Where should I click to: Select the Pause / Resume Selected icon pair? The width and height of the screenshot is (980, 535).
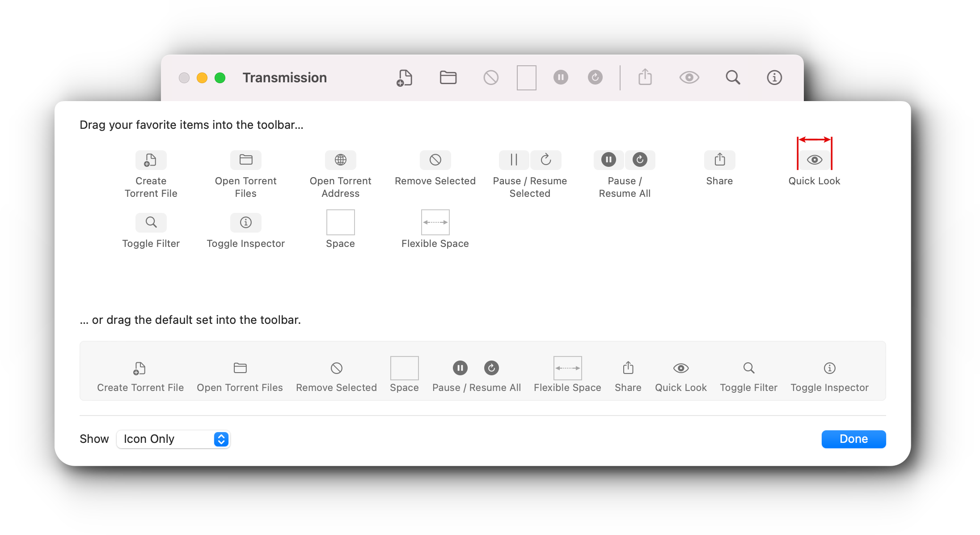click(529, 160)
